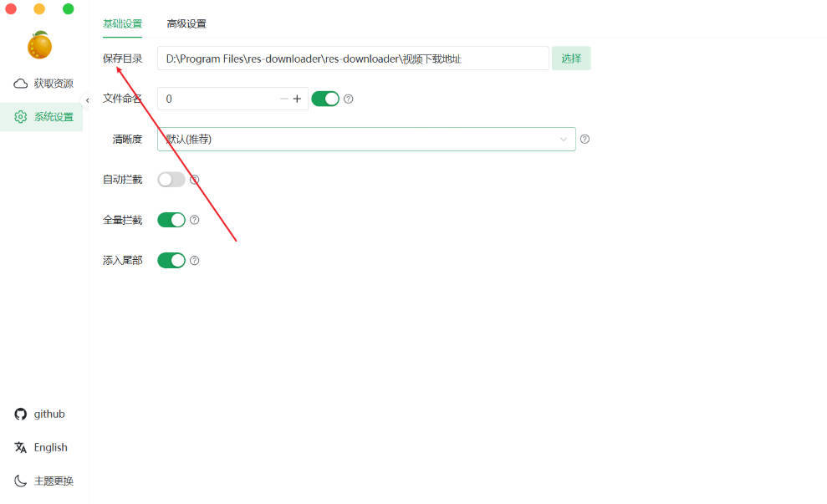The height and width of the screenshot is (504, 827).
Task: Select the 基础设置 tab
Action: pos(122,24)
